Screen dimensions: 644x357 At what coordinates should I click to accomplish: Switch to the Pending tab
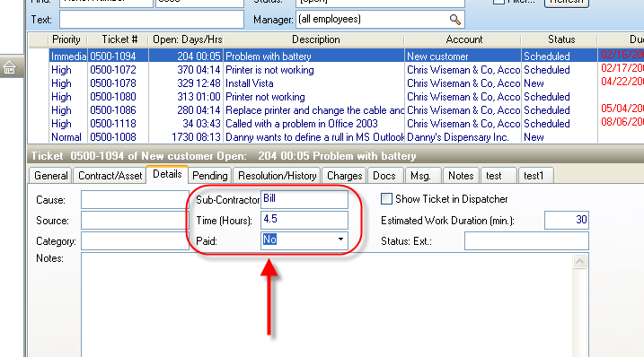(209, 176)
